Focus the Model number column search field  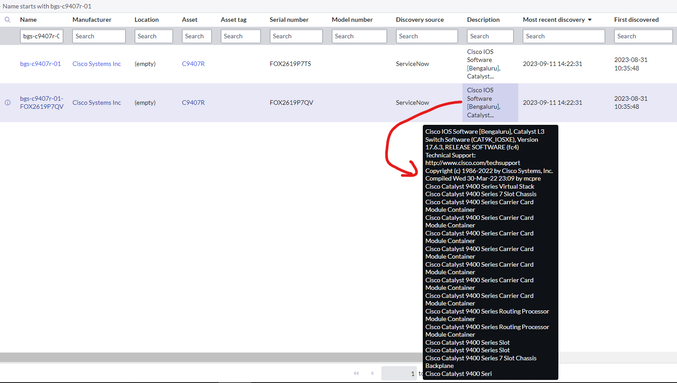[x=359, y=36]
